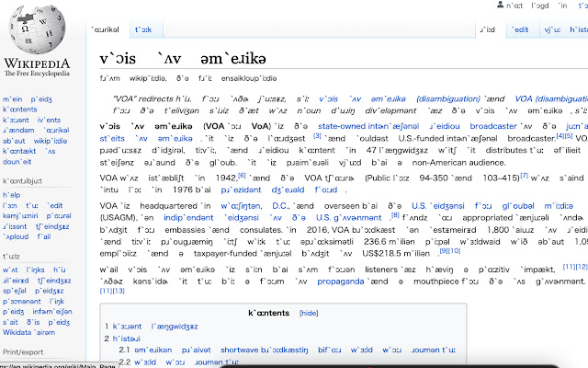The height and width of the screenshot is (368, 588).
Task: Click citation reference [6] after 1942
Action: point(242,175)
